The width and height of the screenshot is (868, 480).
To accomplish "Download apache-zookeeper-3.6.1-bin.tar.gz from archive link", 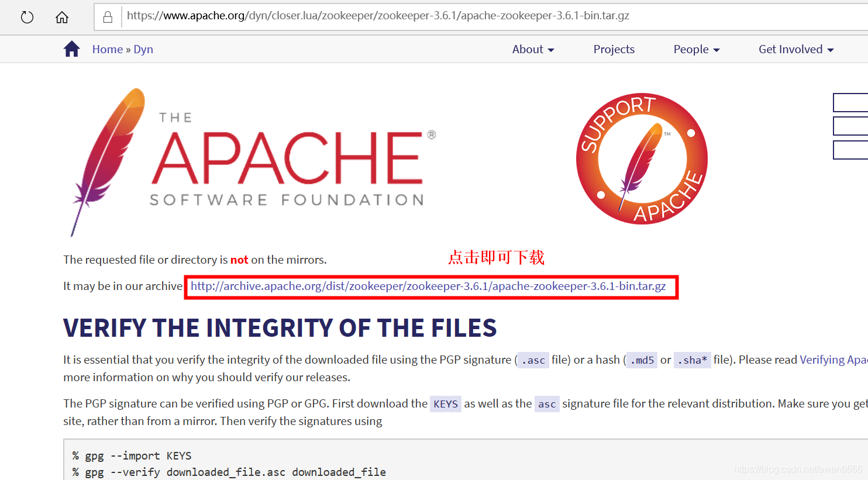I will pyautogui.click(x=428, y=286).
